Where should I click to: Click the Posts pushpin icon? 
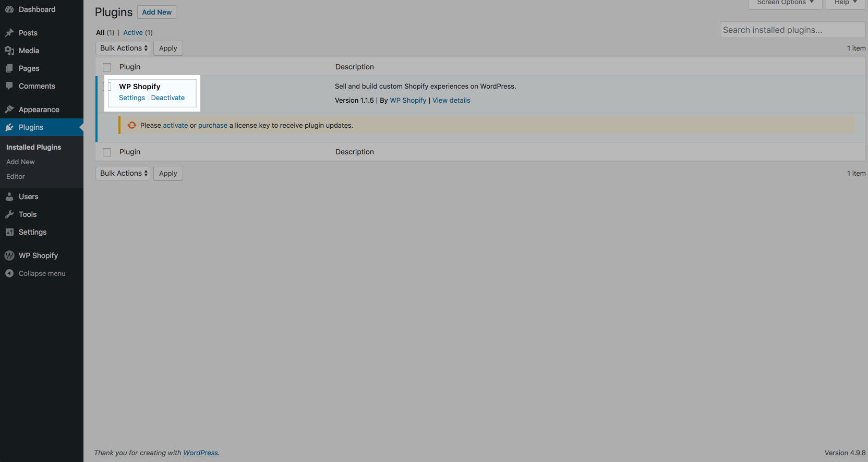9,33
